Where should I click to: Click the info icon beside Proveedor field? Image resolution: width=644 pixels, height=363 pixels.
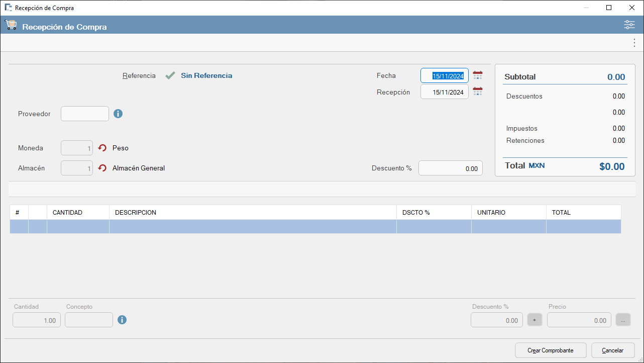118,114
